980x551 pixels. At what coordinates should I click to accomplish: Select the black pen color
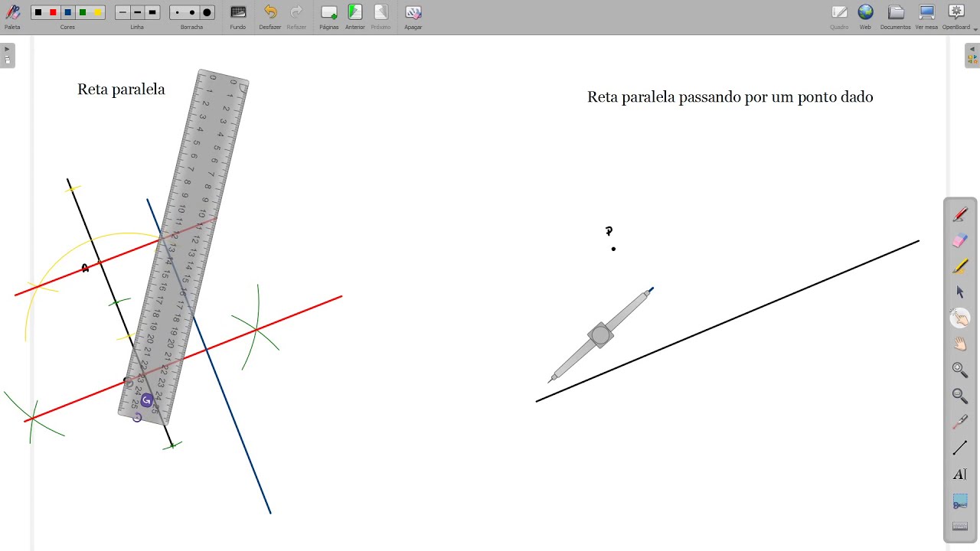tap(38, 12)
